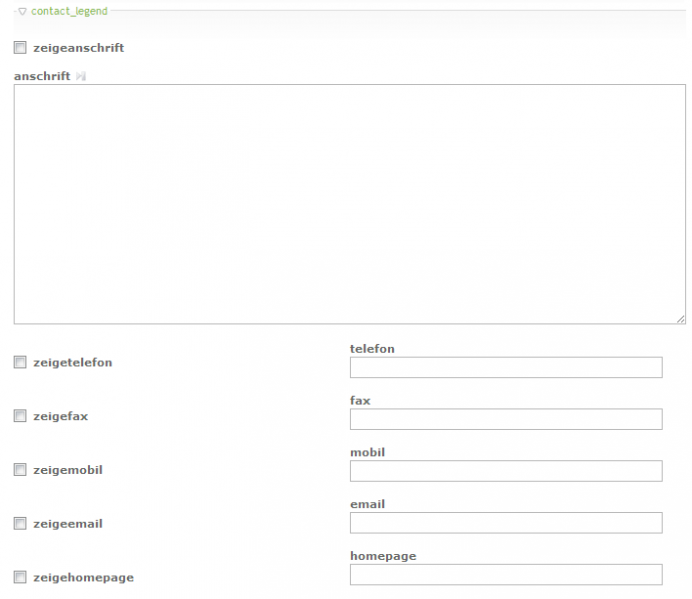692x599 pixels.
Task: Click the contact_legend legend title text
Action: [69, 11]
